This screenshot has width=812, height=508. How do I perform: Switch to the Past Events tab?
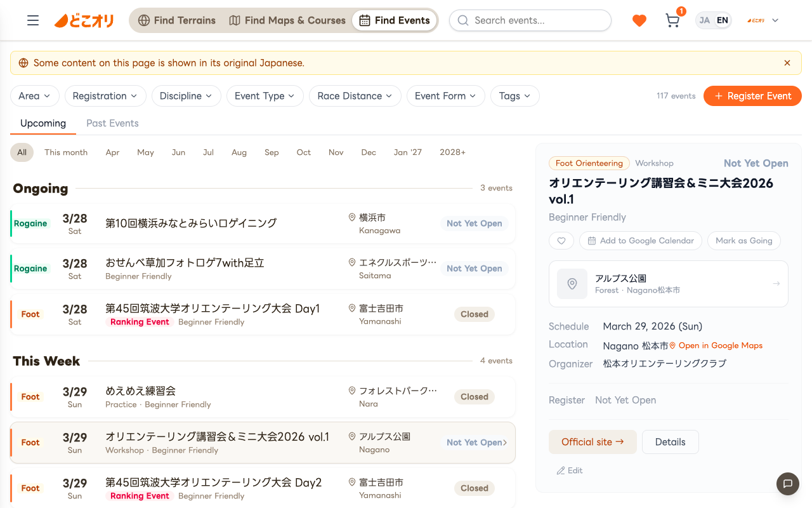[112, 123]
